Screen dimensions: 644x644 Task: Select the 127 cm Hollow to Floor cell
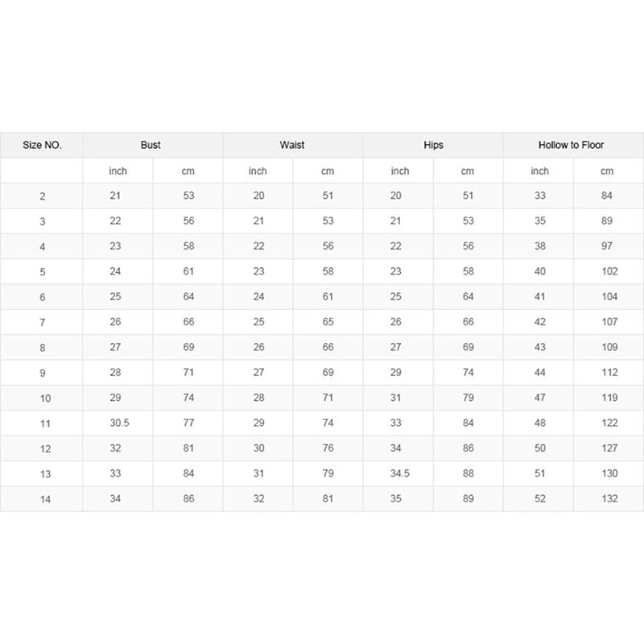click(x=609, y=448)
